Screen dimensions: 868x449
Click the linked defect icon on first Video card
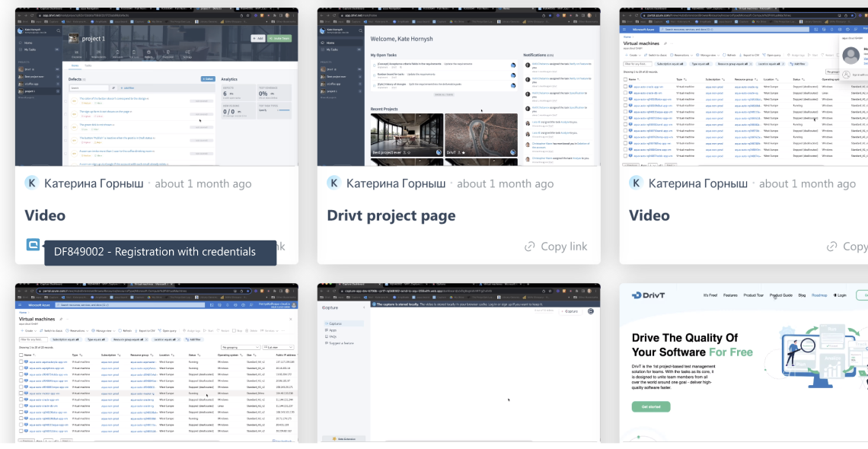click(x=33, y=245)
